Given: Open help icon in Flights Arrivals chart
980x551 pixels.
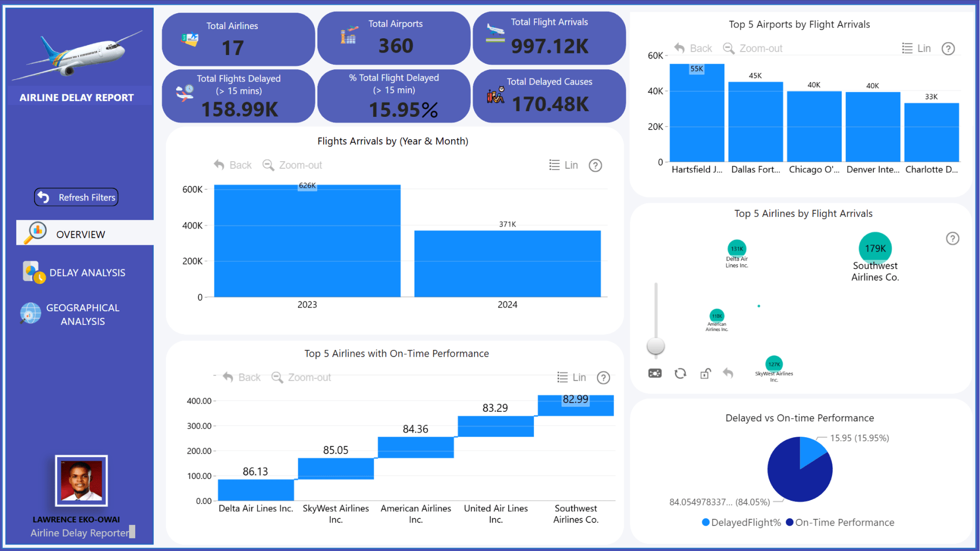Looking at the screenshot, I should (x=595, y=165).
